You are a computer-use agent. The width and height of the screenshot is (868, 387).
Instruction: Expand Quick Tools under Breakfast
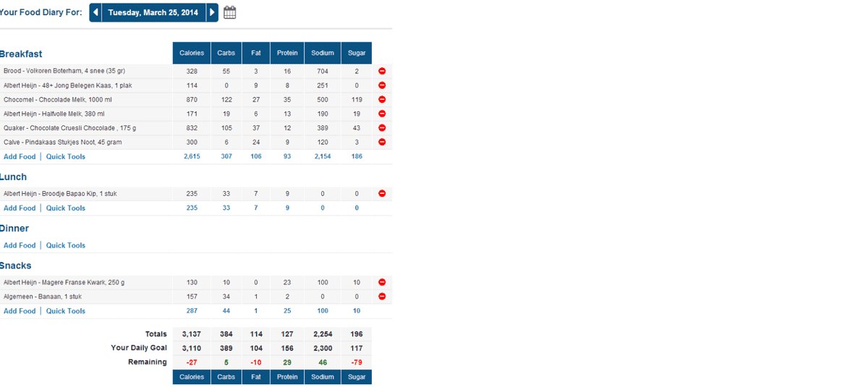pos(66,156)
